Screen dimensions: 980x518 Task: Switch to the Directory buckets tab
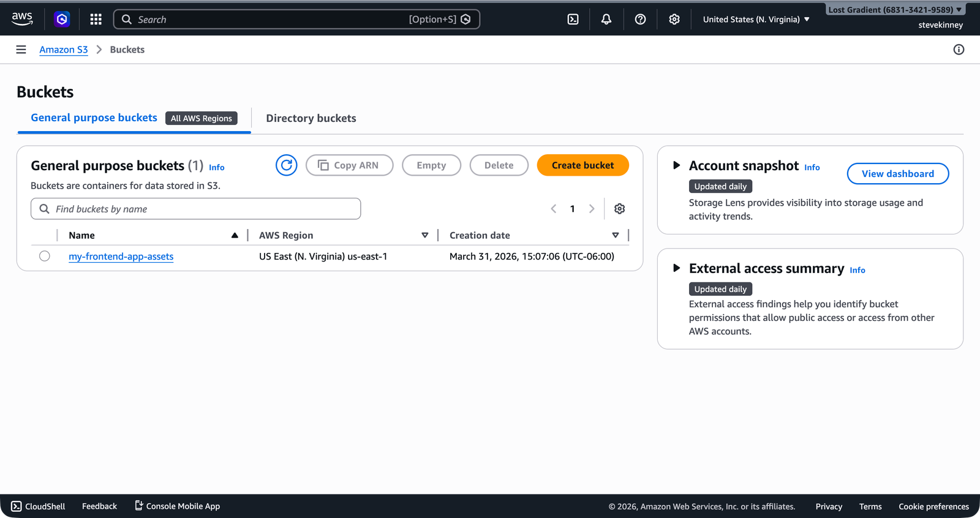click(311, 118)
